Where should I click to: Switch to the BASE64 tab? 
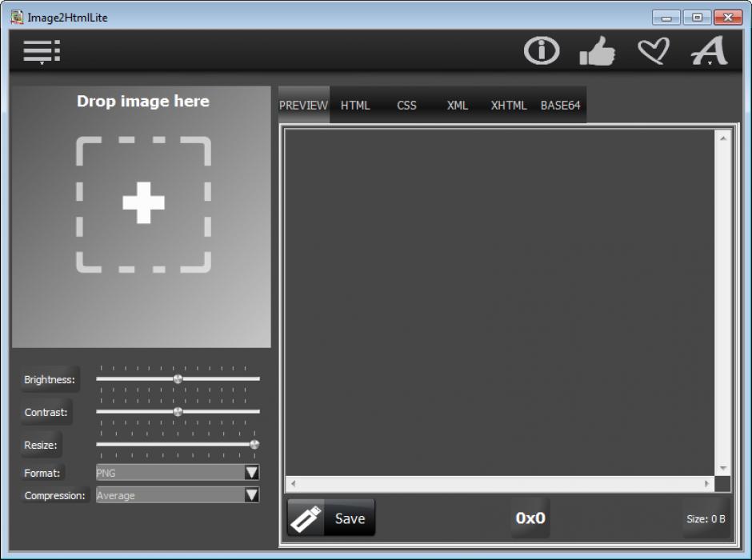(x=560, y=106)
